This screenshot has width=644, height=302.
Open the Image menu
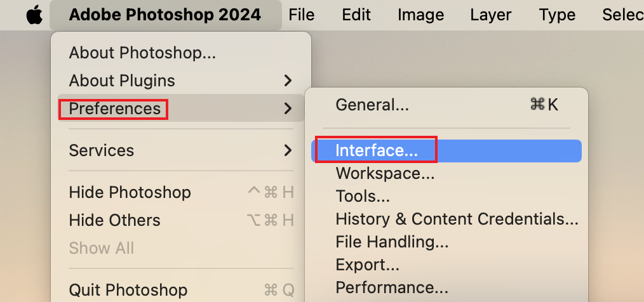(420, 15)
